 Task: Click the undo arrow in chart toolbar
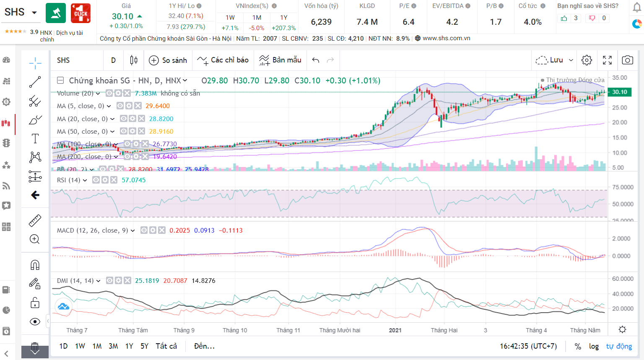coord(316,60)
